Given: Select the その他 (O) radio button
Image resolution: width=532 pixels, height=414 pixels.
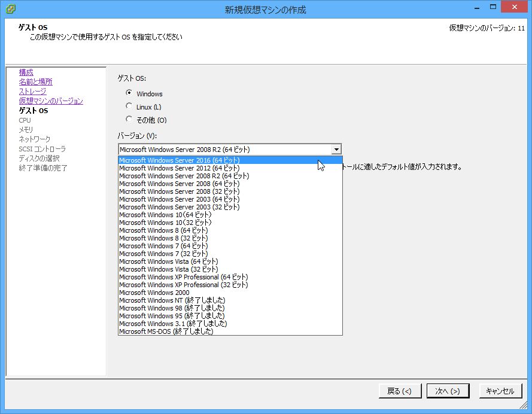Looking at the screenshot, I should point(129,119).
